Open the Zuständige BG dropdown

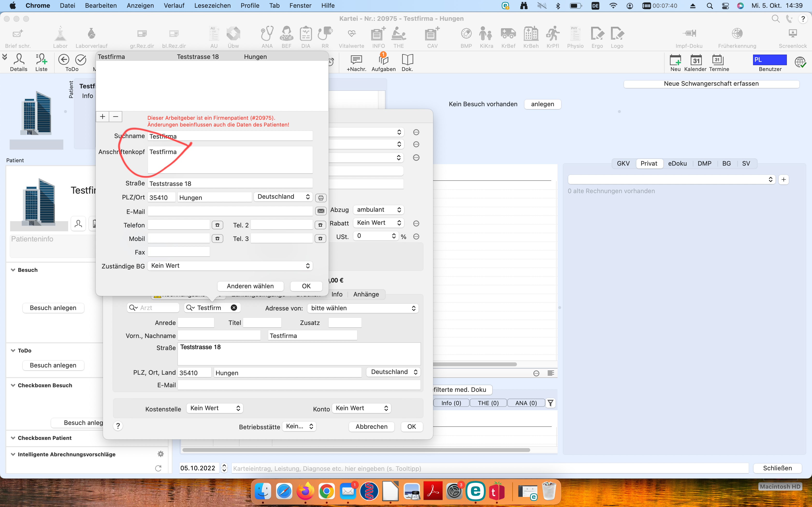(230, 266)
